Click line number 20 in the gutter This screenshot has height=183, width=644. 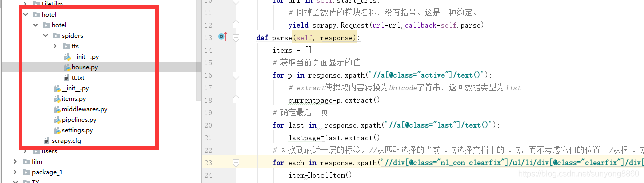[208, 125]
